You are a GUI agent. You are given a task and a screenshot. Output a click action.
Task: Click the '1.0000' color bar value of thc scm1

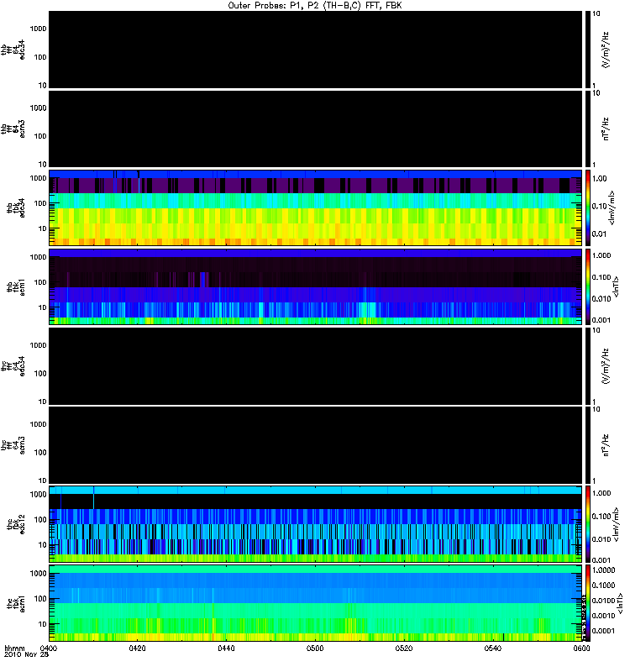603,570
